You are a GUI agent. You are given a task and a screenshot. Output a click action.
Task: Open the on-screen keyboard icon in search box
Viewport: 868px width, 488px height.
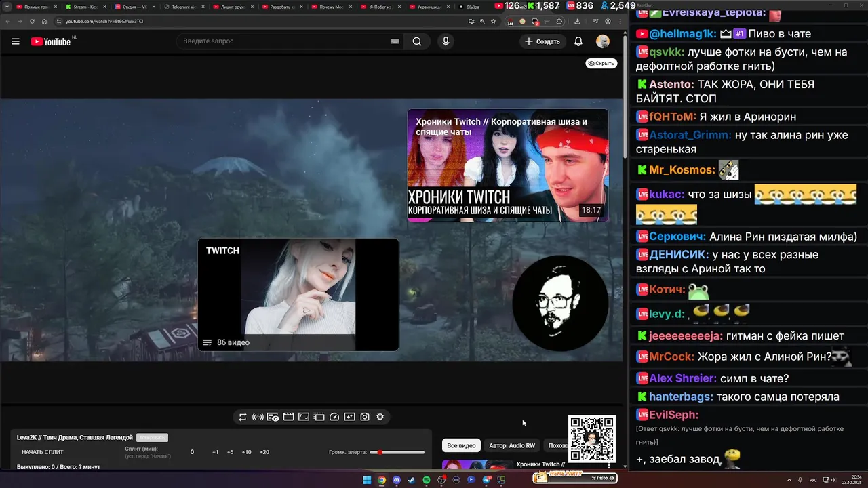(x=395, y=41)
